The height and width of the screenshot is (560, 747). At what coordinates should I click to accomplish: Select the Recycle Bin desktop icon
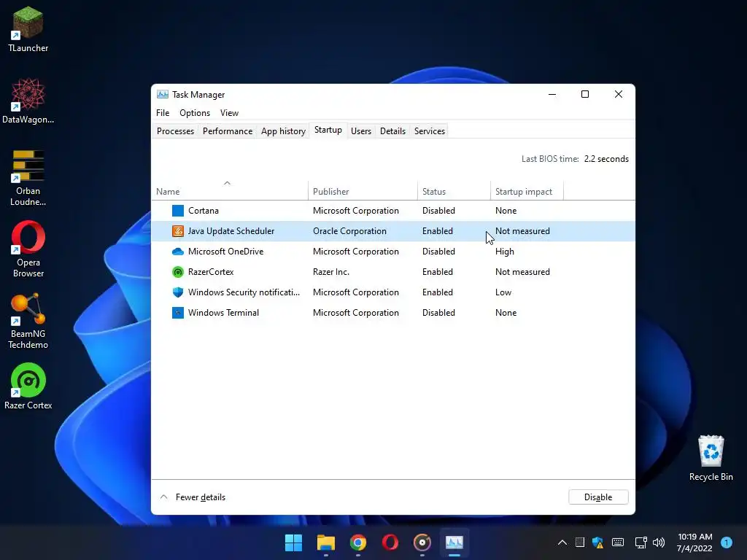pos(711,458)
